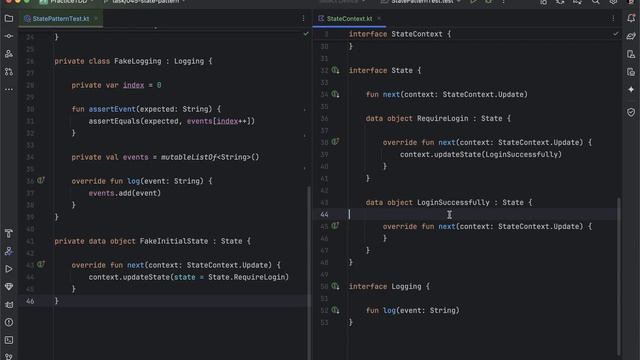The image size is (640, 360).
Task: Open the Device Manager panel
Action: pyautogui.click(x=631, y=54)
